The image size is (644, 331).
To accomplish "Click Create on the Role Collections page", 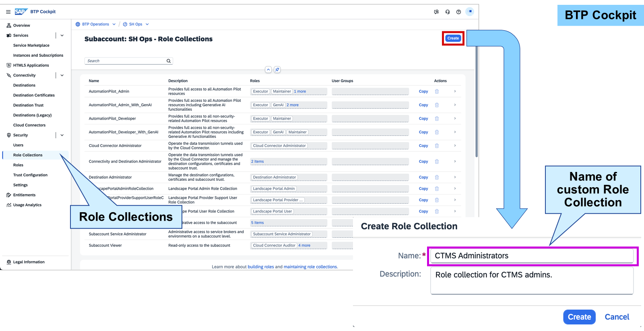I will (x=453, y=38).
